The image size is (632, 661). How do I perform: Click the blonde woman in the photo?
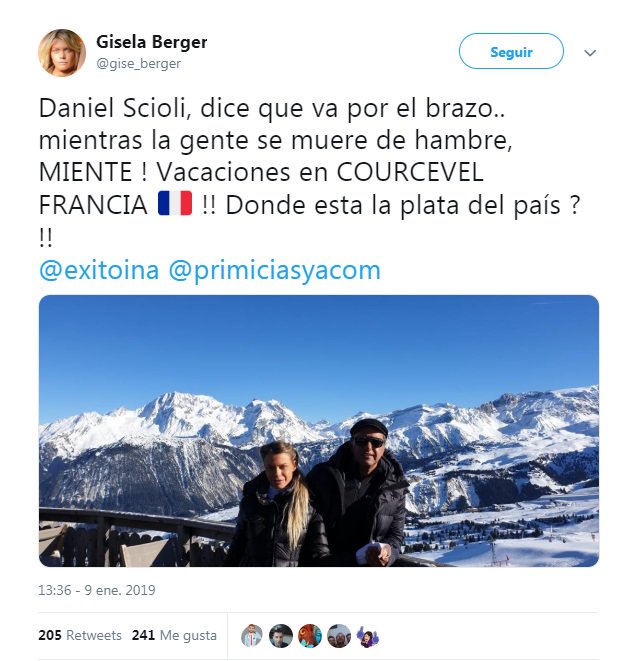[279, 505]
